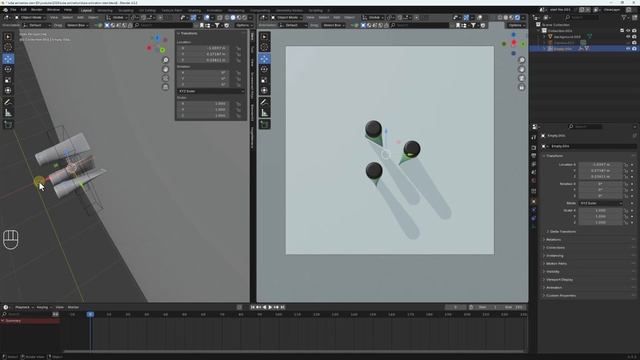Open the Help menu

pyautogui.click(x=68, y=10)
